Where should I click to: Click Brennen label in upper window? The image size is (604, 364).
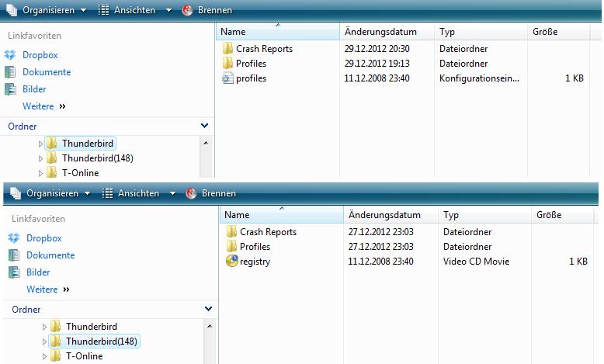(215, 10)
